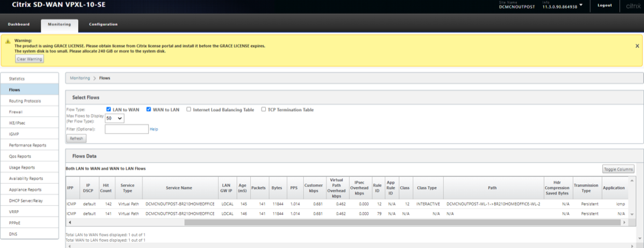Click the Clear Warning button
The image size is (644, 248).
(30, 59)
